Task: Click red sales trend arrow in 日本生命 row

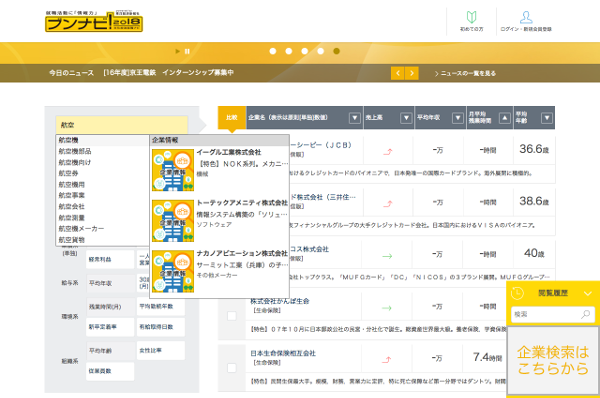Action: point(387,360)
